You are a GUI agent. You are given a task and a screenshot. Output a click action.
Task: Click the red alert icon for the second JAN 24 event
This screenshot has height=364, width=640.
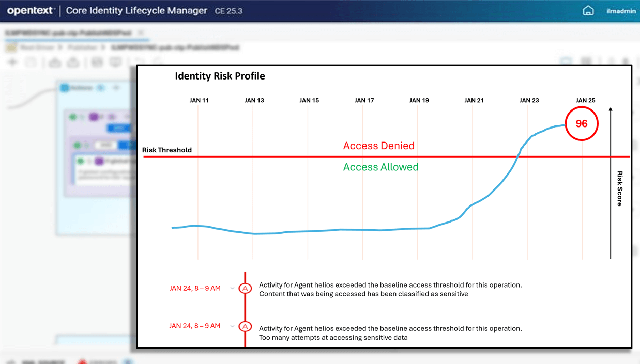tap(245, 326)
